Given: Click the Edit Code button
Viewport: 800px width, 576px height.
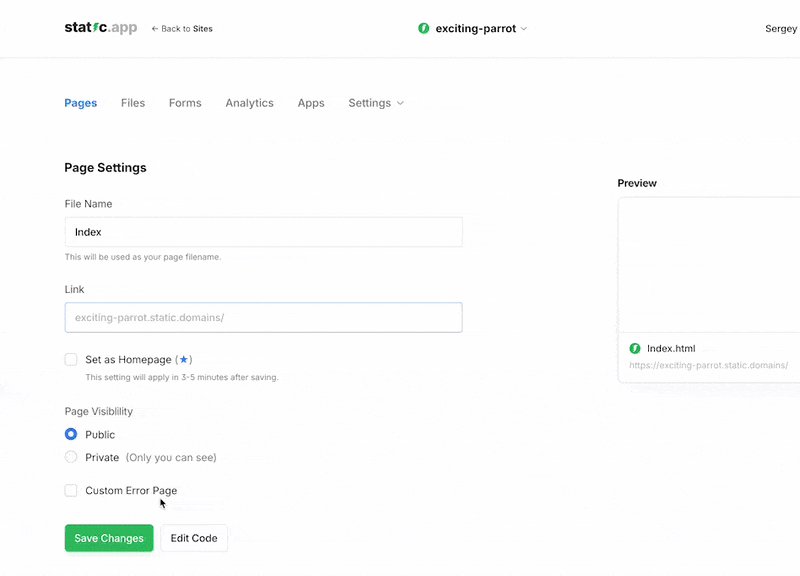Looking at the screenshot, I should (x=194, y=538).
